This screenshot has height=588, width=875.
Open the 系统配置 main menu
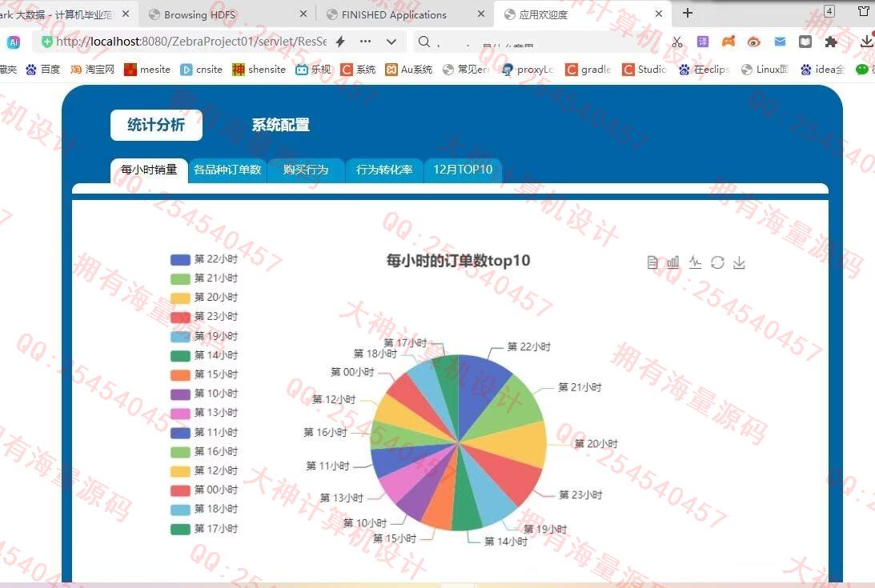coord(281,125)
